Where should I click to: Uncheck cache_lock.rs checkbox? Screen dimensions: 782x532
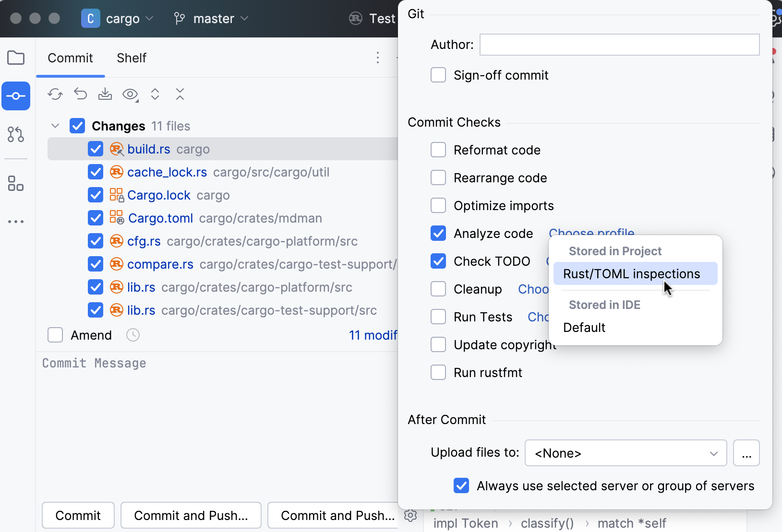point(96,172)
